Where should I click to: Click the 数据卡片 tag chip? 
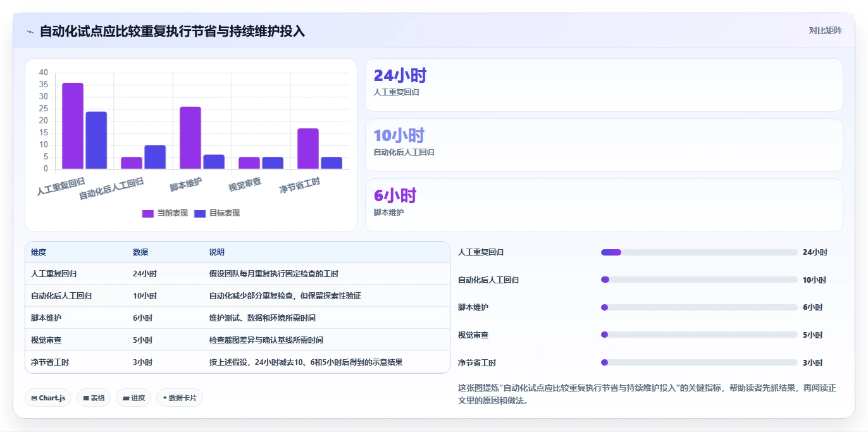(180, 398)
